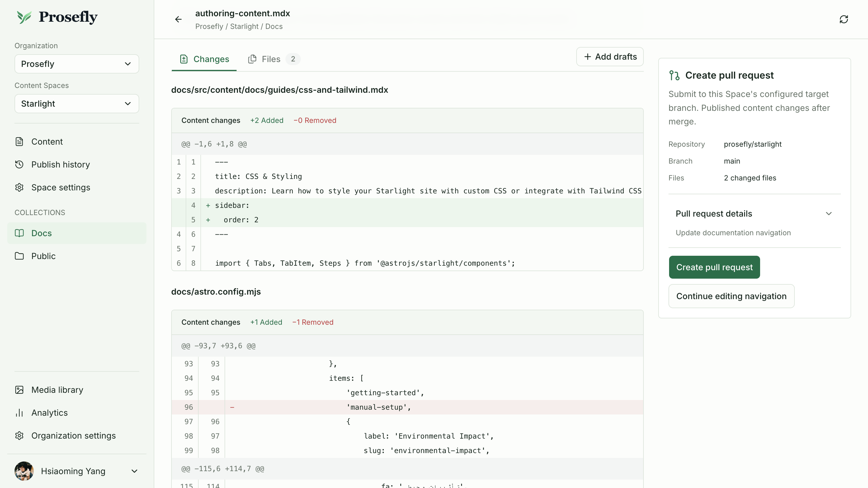Viewport: 868px width, 488px height.
Task: Click the pull request branch icon
Action: pyautogui.click(x=674, y=75)
